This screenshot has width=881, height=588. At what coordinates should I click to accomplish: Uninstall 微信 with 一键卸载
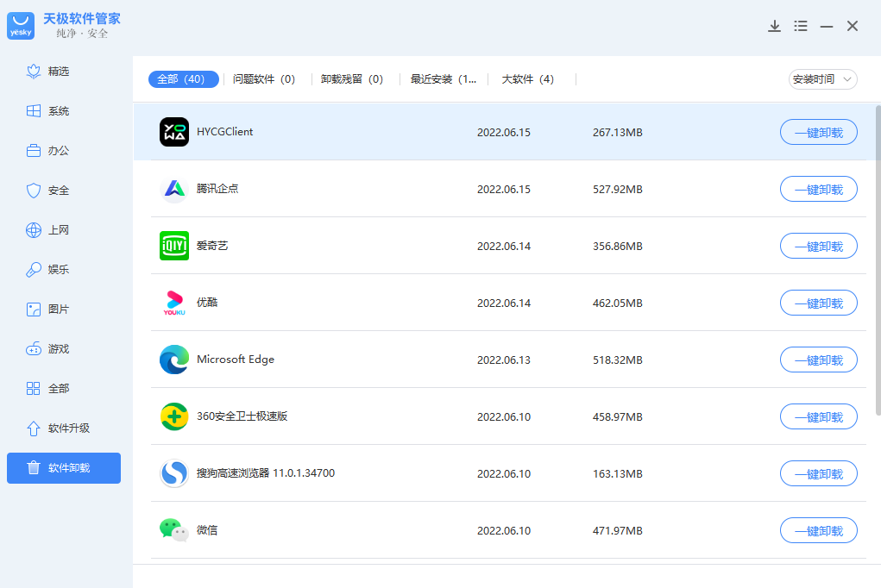click(x=819, y=531)
